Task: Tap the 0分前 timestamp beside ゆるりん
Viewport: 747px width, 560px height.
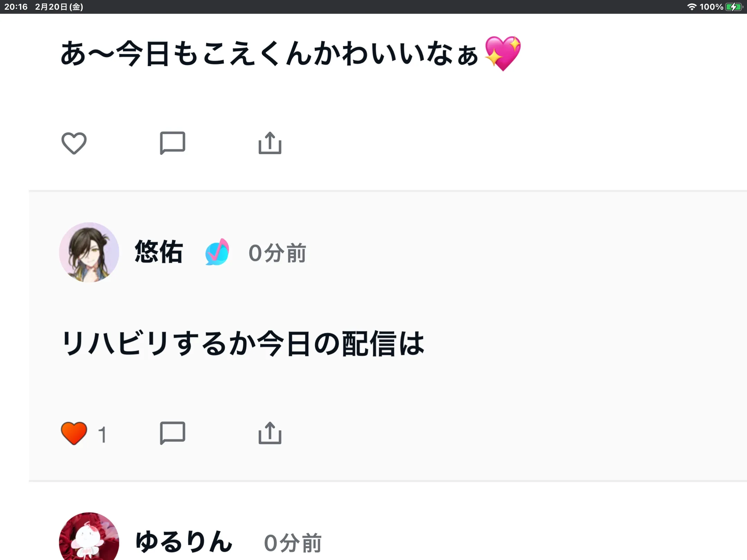Action: click(293, 543)
